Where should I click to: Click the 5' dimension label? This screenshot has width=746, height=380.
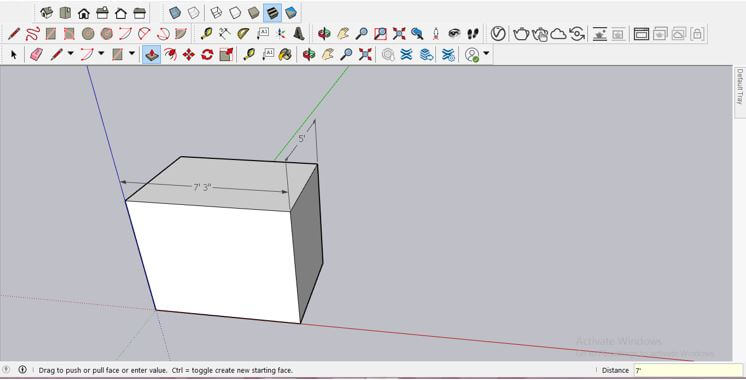point(302,139)
